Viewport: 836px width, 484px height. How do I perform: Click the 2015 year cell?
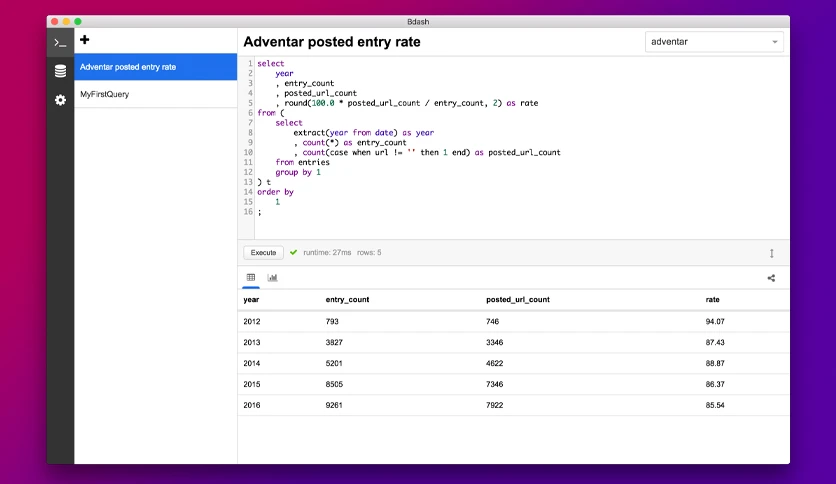point(252,384)
